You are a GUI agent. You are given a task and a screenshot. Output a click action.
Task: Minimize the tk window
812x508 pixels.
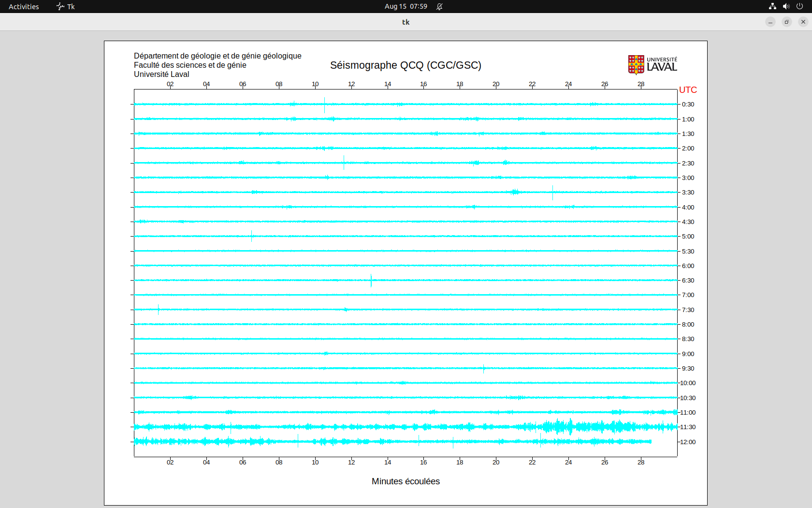(770, 22)
